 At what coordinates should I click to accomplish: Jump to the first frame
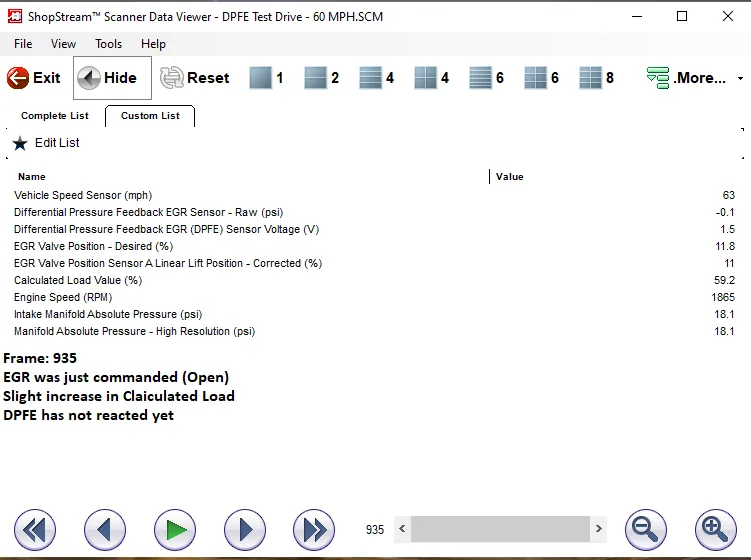(x=35, y=530)
